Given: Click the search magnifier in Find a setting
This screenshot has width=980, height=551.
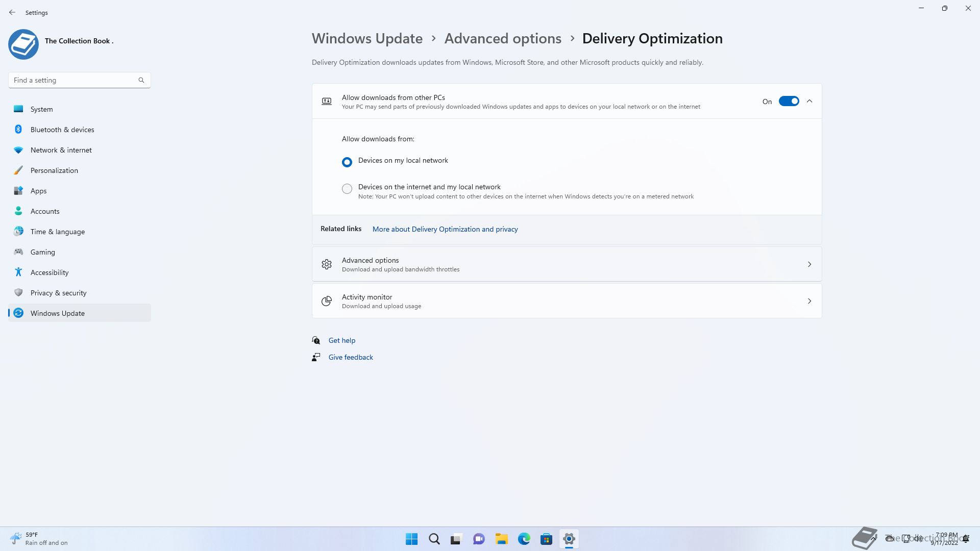Looking at the screenshot, I should click(x=141, y=80).
